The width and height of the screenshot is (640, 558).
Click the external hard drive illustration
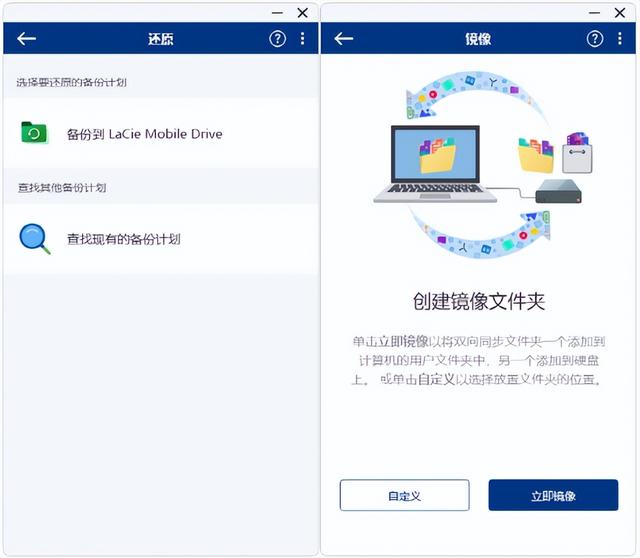click(558, 191)
